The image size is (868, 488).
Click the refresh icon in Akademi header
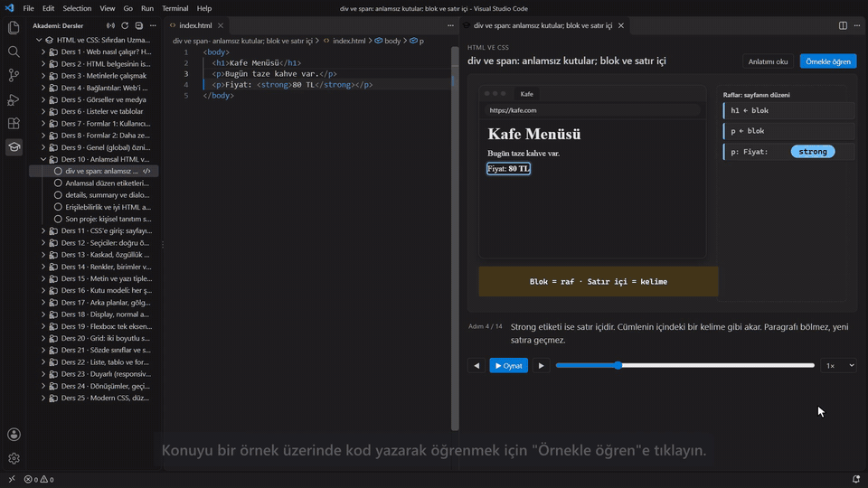125,25
